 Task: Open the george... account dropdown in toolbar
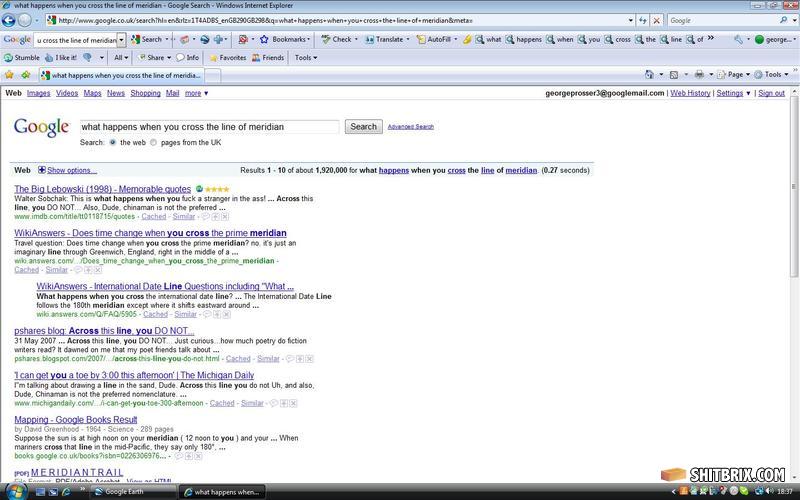coord(774,39)
